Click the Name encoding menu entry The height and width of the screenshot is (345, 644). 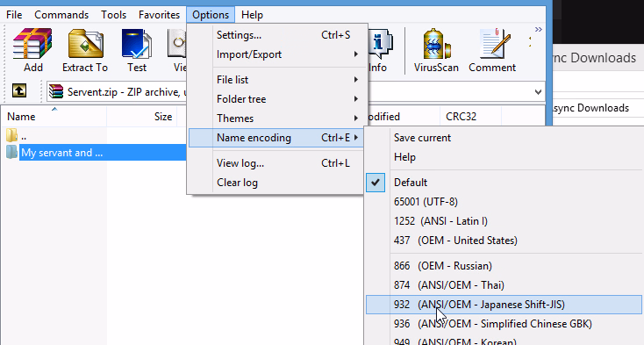(275, 138)
